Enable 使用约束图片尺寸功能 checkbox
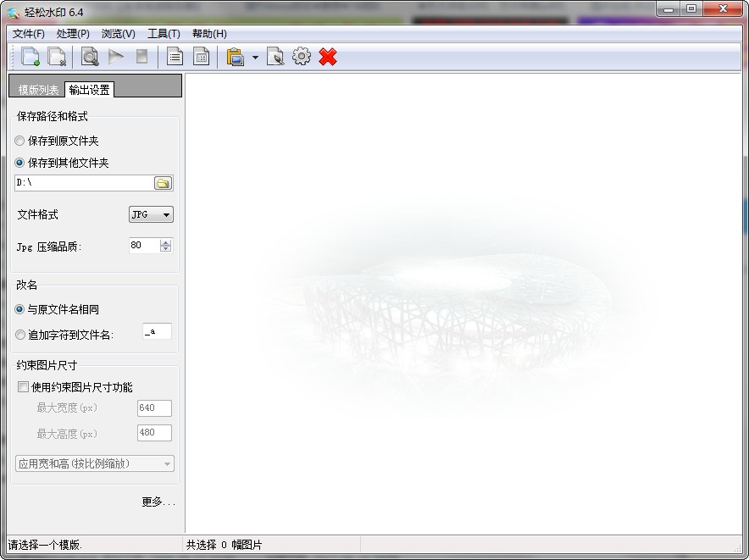 pyautogui.click(x=23, y=387)
